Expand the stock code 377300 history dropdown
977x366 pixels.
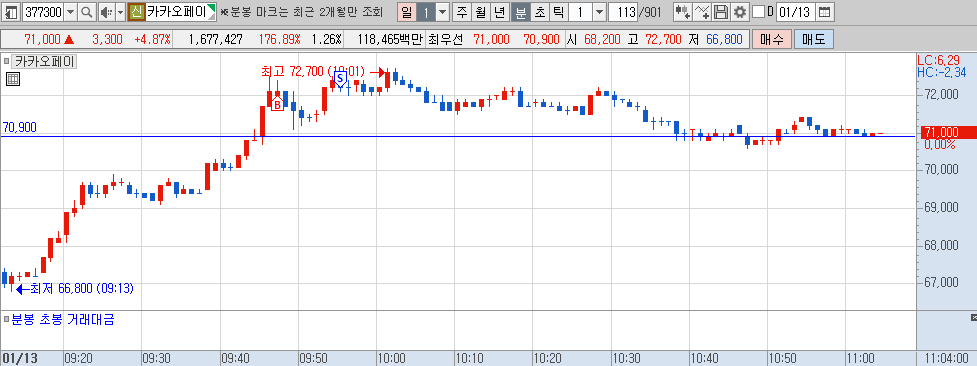70,12
